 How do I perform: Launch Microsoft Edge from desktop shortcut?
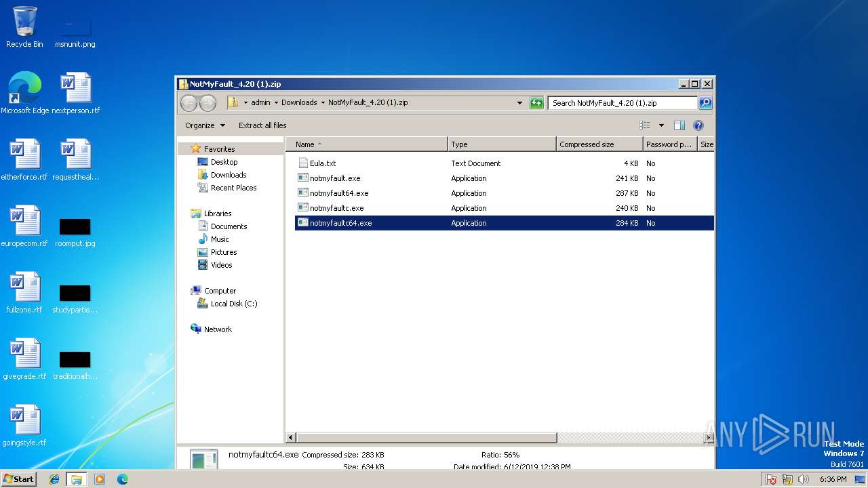pyautogui.click(x=24, y=94)
